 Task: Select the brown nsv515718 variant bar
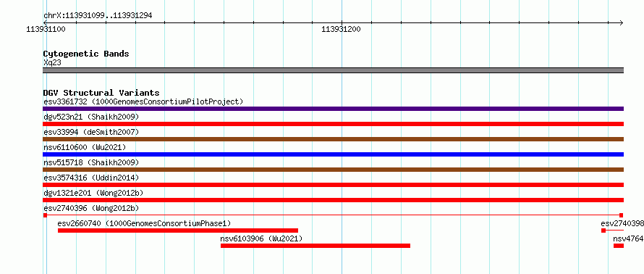[x=333, y=170]
